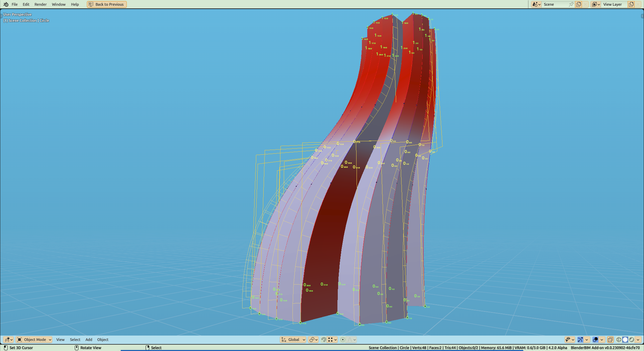
Task: Toggle X-ray view mode
Action: [x=610, y=340]
